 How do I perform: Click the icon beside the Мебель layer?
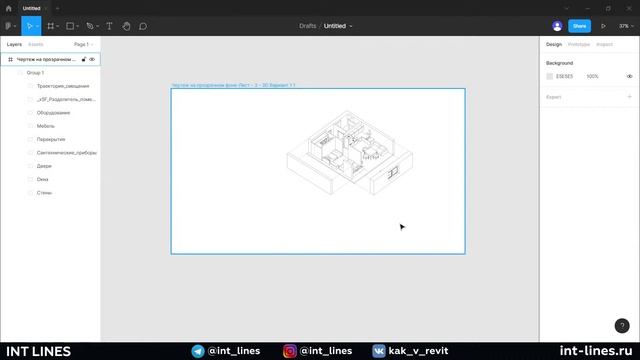pyautogui.click(x=30, y=126)
